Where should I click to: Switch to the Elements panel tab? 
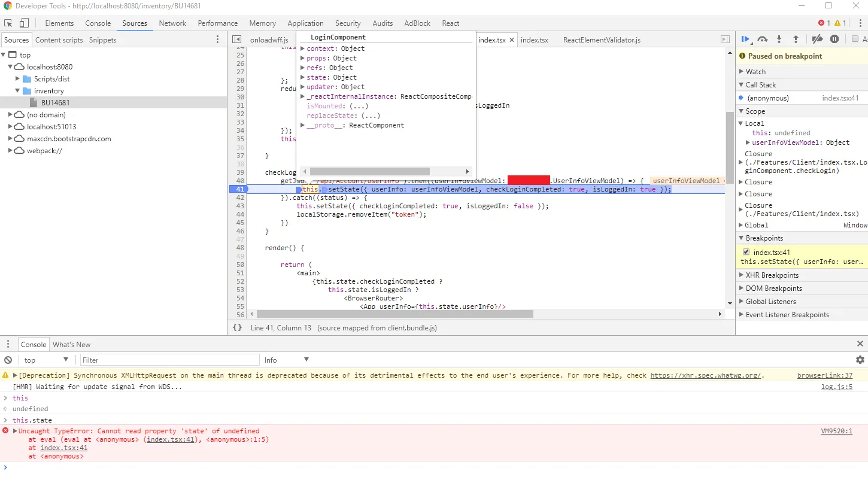pos(59,23)
